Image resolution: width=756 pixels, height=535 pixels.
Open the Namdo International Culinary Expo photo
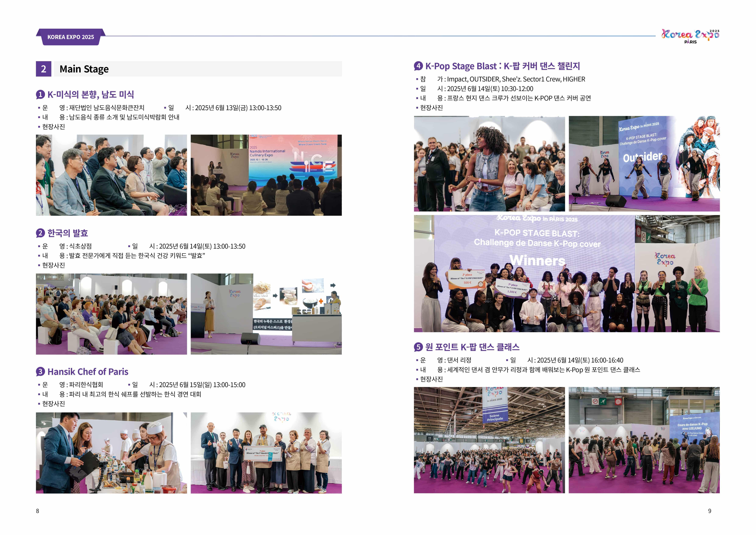pos(266,175)
